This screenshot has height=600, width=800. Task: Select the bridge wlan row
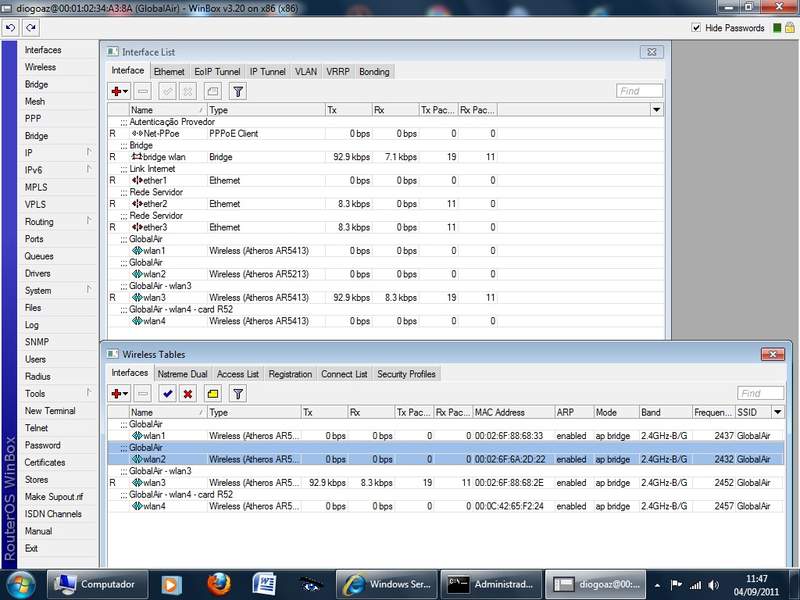point(385,157)
